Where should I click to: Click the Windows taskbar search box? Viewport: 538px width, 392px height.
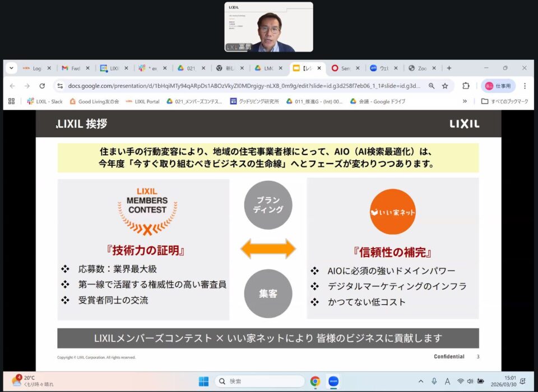click(259, 381)
